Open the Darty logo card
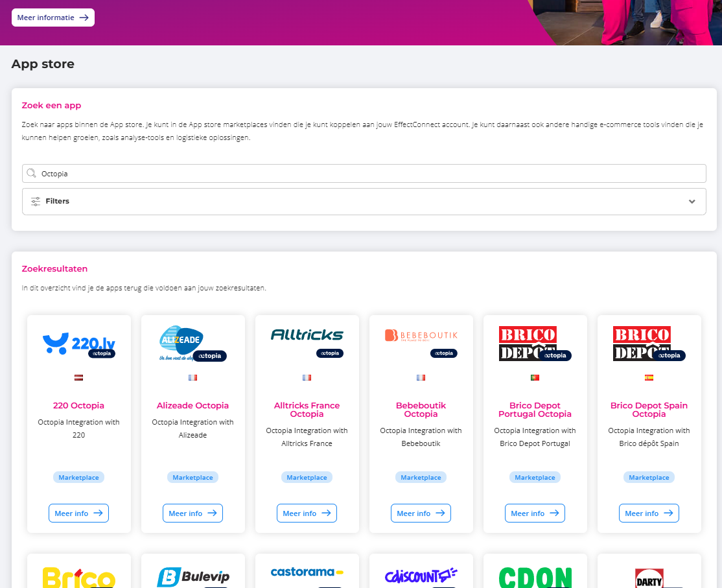This screenshot has width=722, height=588. pyautogui.click(x=649, y=578)
